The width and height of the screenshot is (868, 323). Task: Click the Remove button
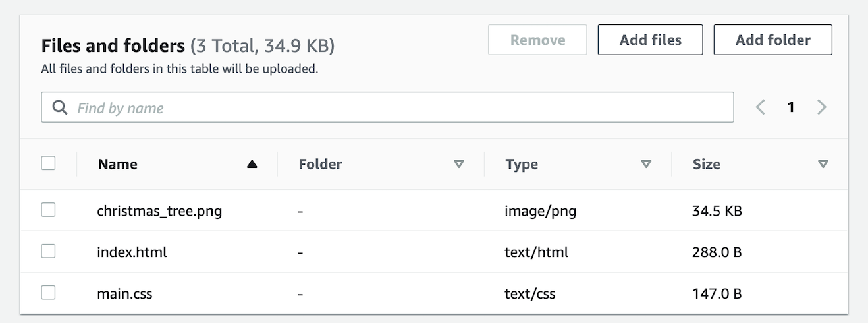[x=537, y=40]
